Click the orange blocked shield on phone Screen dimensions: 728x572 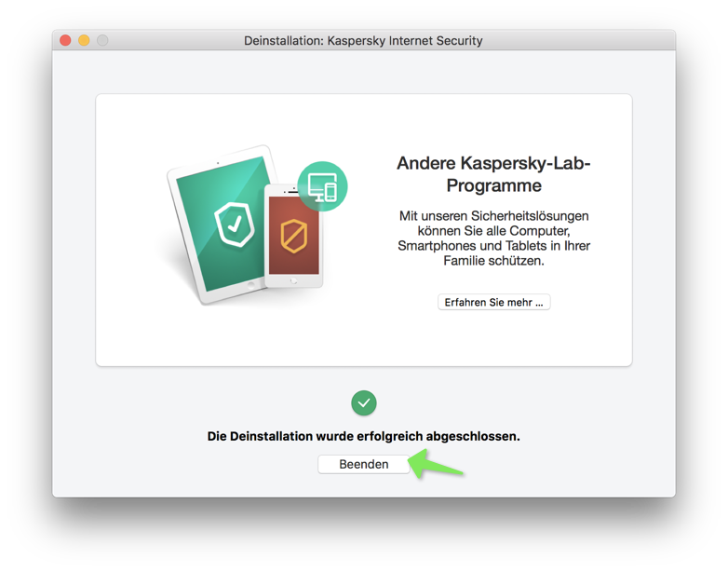(x=294, y=236)
